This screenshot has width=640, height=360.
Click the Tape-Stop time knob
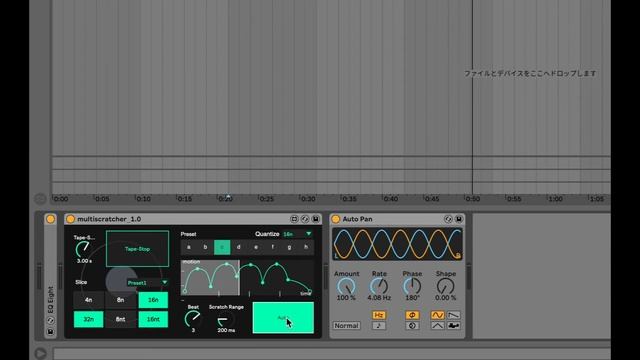click(x=83, y=249)
